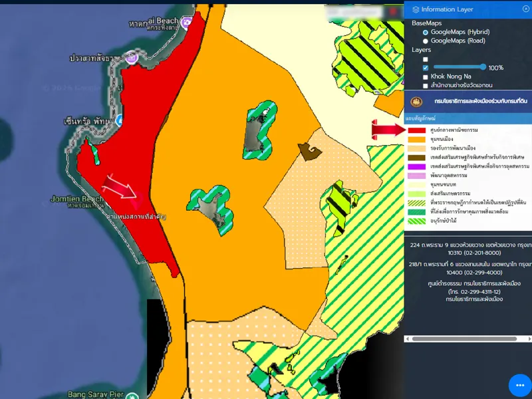
Task: Click the red commercial center legend swatch
Action: click(x=417, y=130)
